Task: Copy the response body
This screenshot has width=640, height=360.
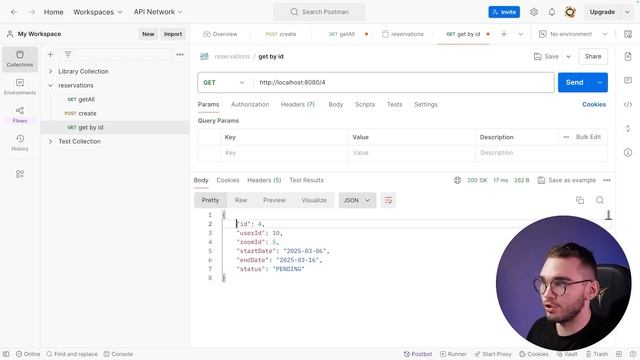Action: tap(580, 200)
